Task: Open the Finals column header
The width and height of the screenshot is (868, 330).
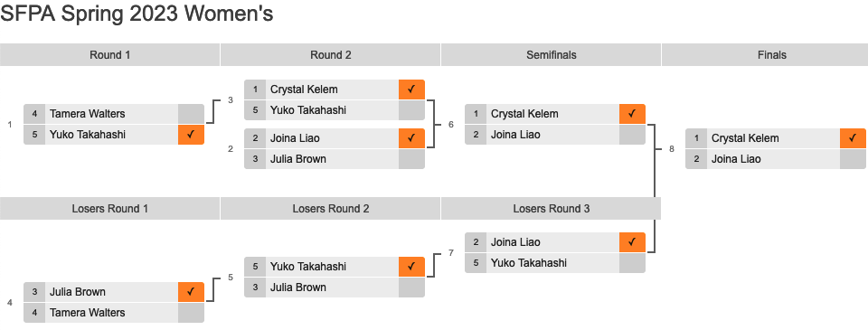Action: [771, 55]
